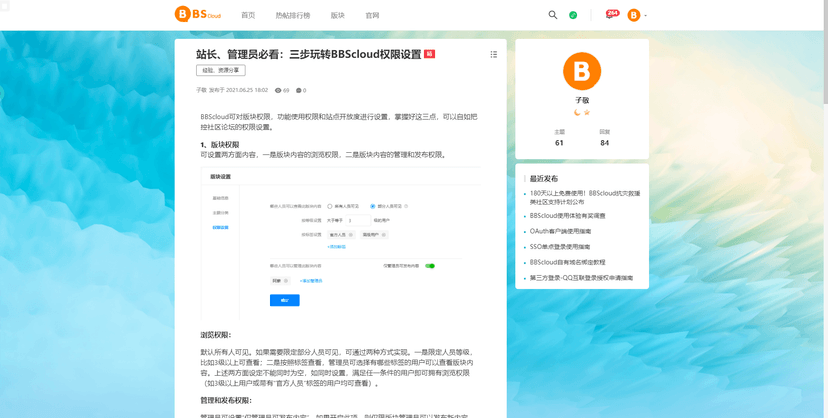This screenshot has width=828, height=418.
Task: Expand the account dropdown arrow in header
Action: [x=646, y=15]
